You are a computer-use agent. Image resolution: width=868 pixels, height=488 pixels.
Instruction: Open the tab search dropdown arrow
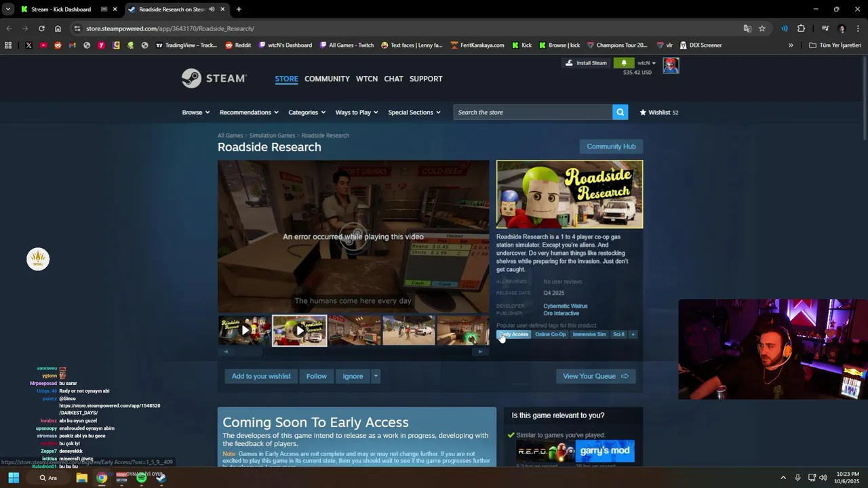click(x=7, y=9)
